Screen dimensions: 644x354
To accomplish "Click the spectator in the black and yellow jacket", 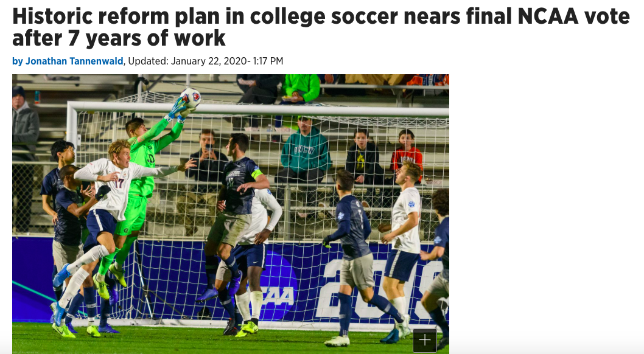I will (x=362, y=158).
